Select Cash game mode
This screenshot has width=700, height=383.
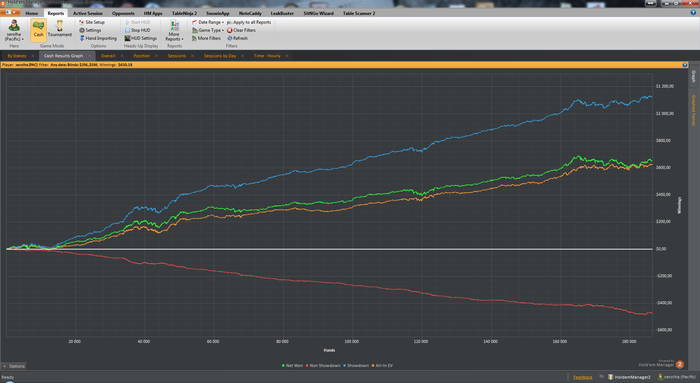(x=38, y=30)
